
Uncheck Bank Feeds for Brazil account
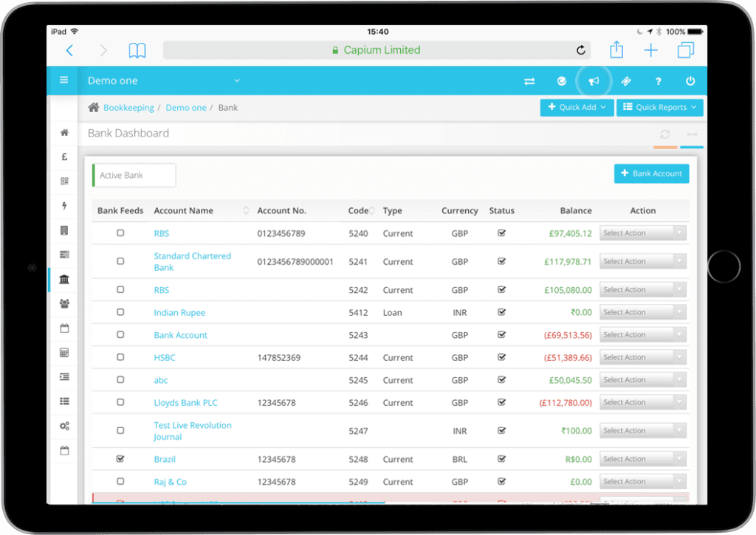(x=120, y=458)
